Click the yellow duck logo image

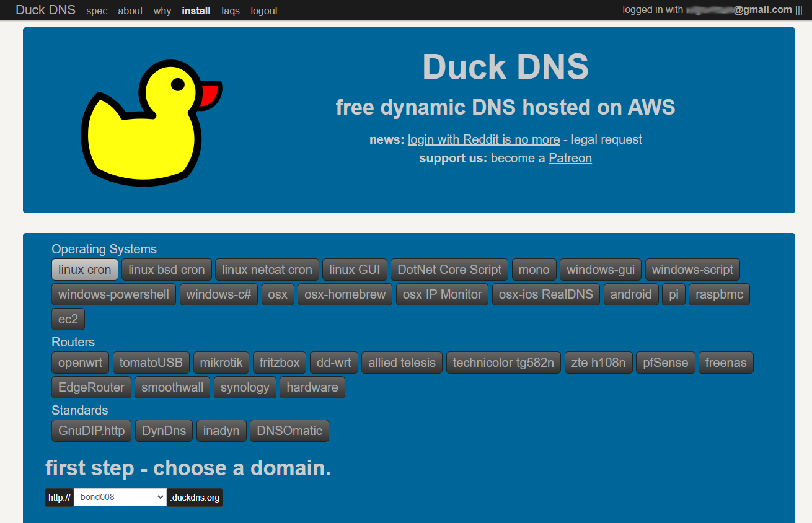[152, 121]
